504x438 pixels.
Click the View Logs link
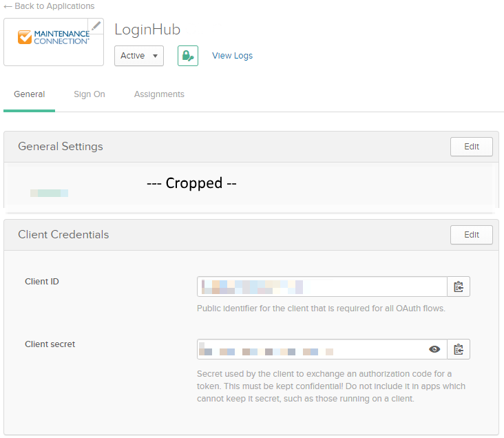click(x=233, y=56)
